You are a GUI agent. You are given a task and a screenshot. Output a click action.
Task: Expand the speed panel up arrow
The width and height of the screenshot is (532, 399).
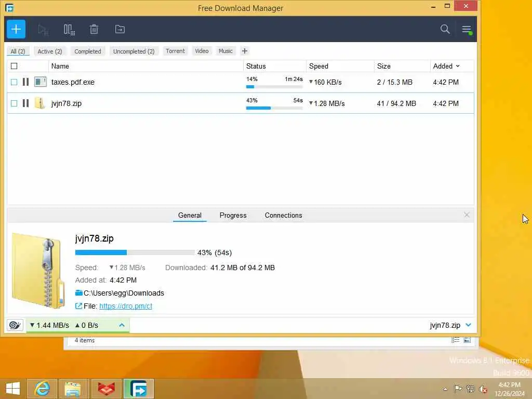tap(122, 325)
